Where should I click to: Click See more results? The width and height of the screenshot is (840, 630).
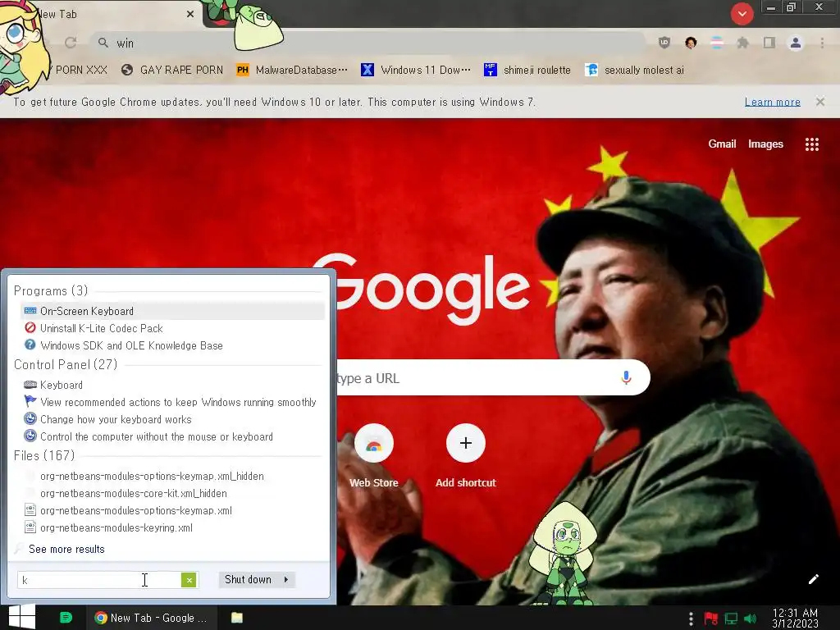[x=66, y=549]
